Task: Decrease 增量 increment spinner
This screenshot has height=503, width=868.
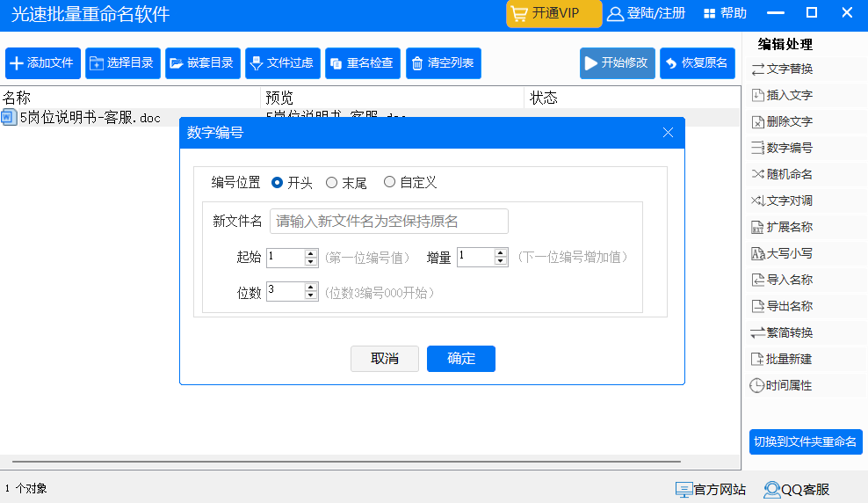Action: [x=501, y=262]
